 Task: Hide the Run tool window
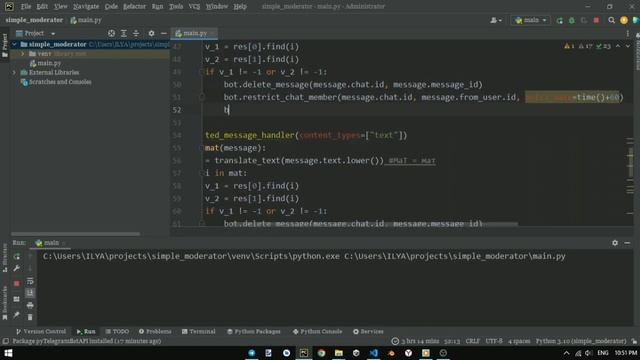[x=627, y=243]
